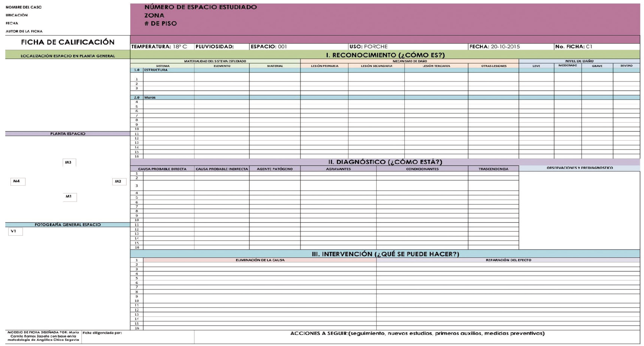Click the 'MODERADO' damage level header
This screenshot has width=644, height=346.
(x=568, y=66)
